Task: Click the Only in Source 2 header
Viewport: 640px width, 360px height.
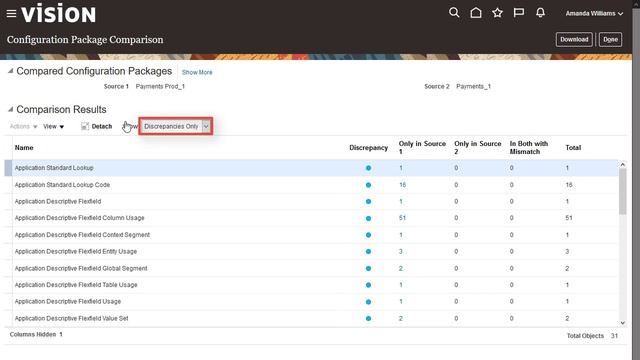Action: pos(478,148)
